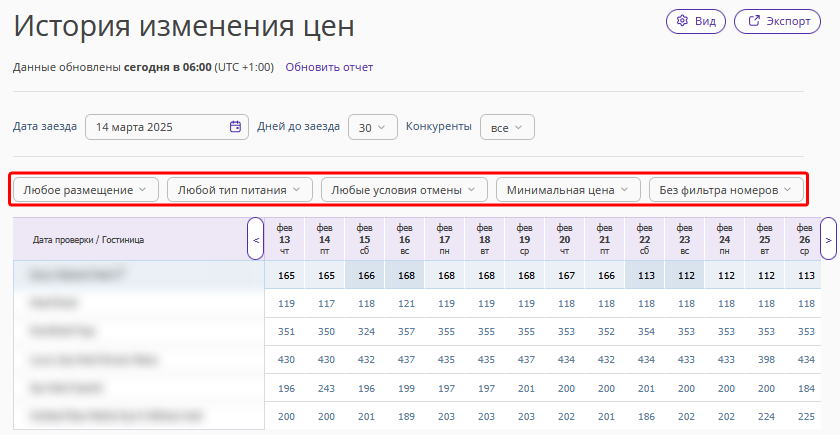840x435 pixels.
Task: Click the Экспорт button
Action: [x=777, y=21]
